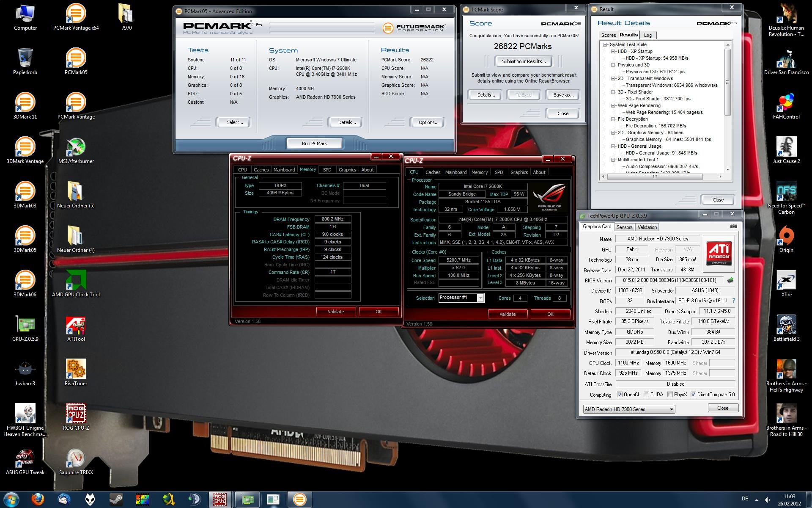Viewport: 812px width, 508px height.
Task: Open the Papierkorb recycle bin
Action: click(25, 61)
